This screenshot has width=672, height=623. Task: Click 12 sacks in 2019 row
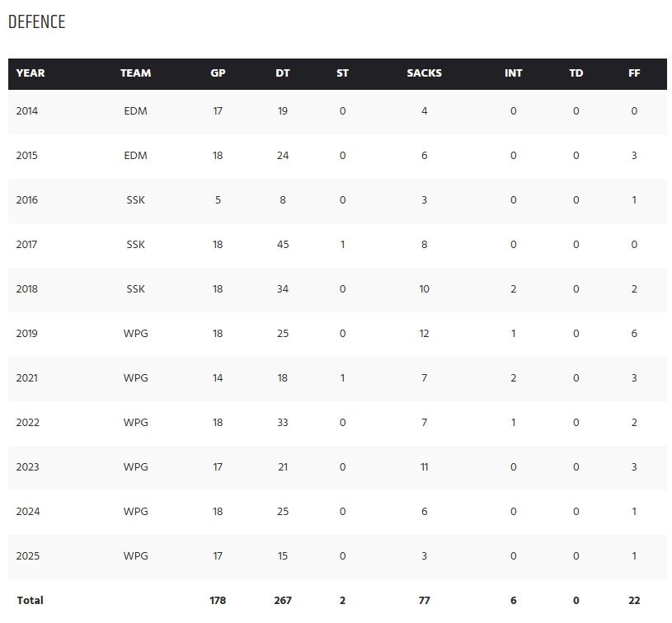(424, 334)
